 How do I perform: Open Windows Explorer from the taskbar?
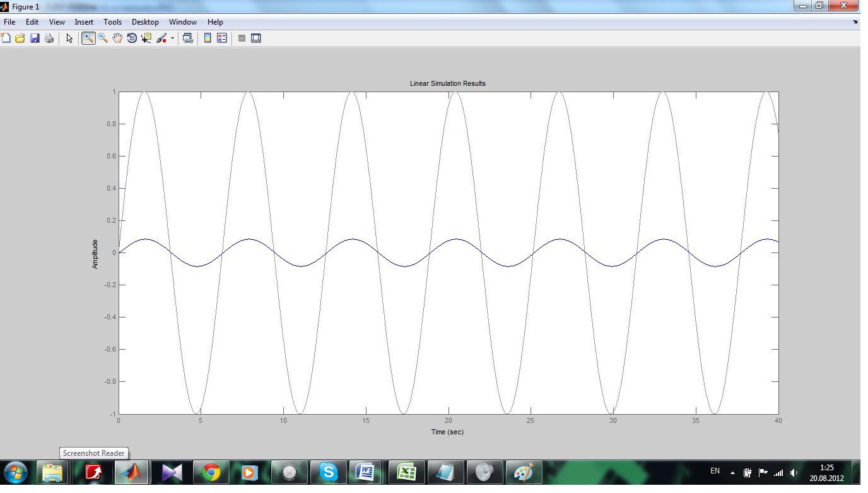tap(52, 472)
